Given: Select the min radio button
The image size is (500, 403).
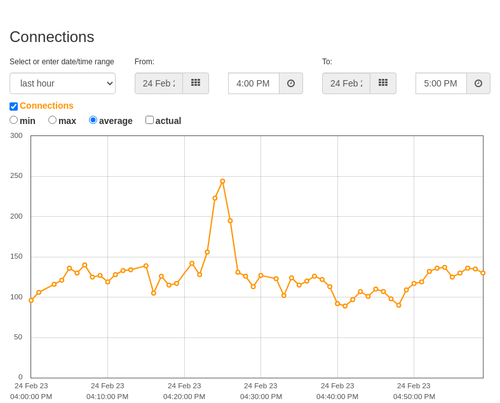Looking at the screenshot, I should click(14, 120).
